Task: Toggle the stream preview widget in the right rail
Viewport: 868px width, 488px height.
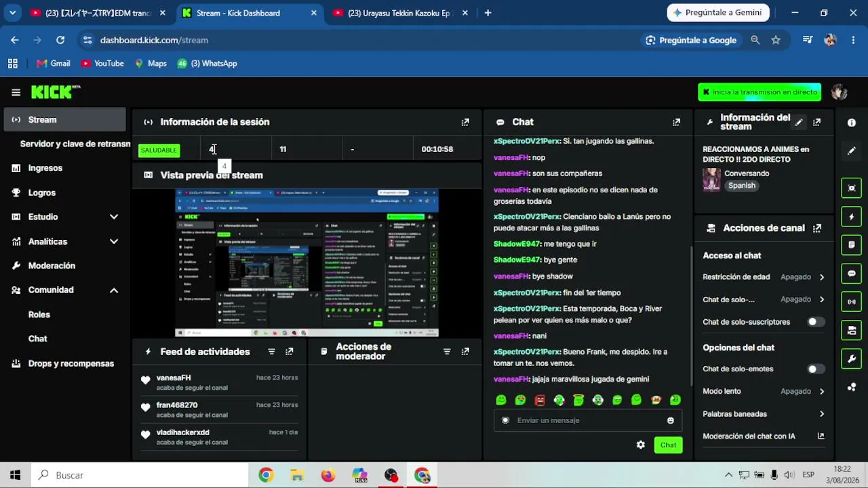Action: (x=852, y=188)
